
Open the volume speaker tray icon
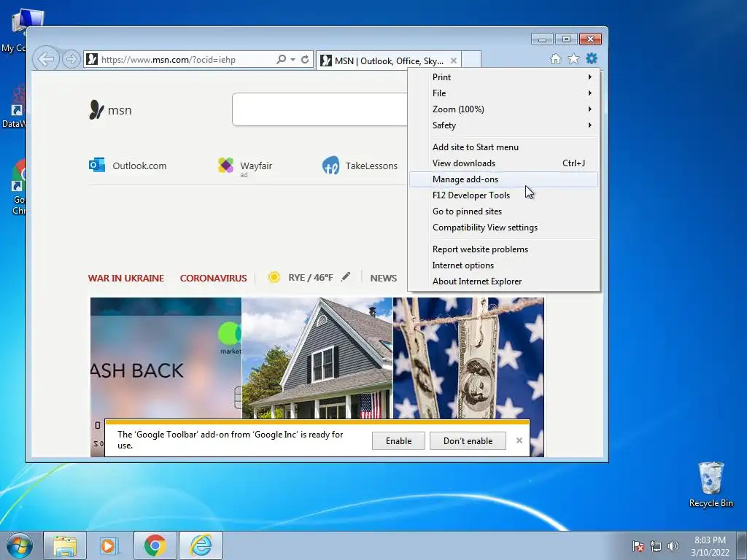pos(673,546)
